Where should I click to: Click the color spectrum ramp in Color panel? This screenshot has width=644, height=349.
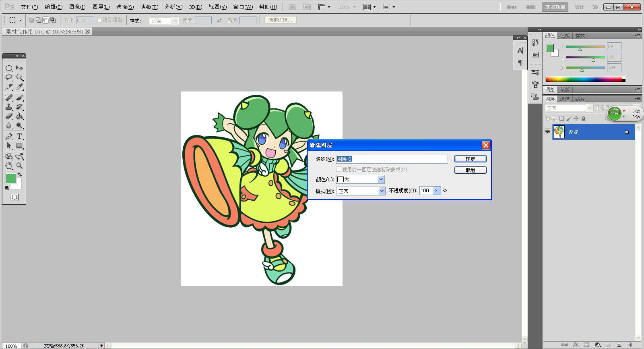[584, 79]
